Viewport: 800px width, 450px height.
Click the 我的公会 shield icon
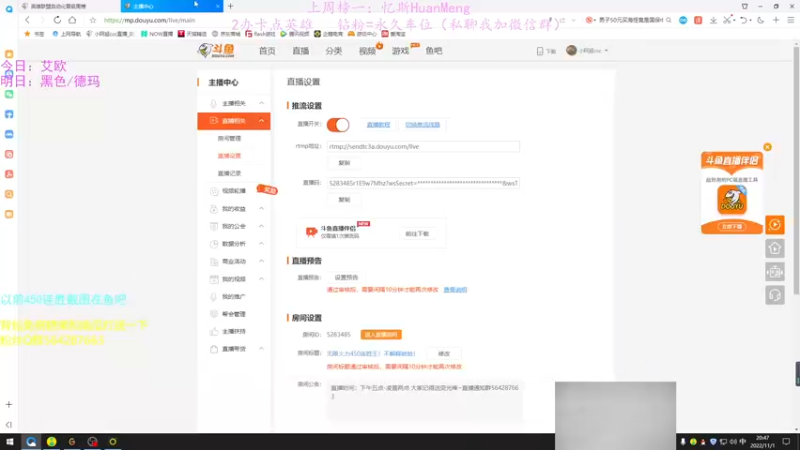(214, 226)
